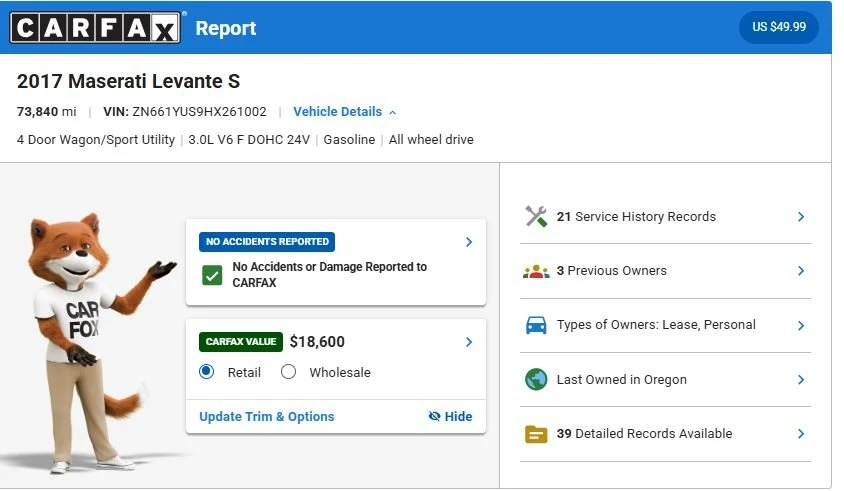Select the Wholesale radio button
844x491 pixels.
pyautogui.click(x=289, y=371)
